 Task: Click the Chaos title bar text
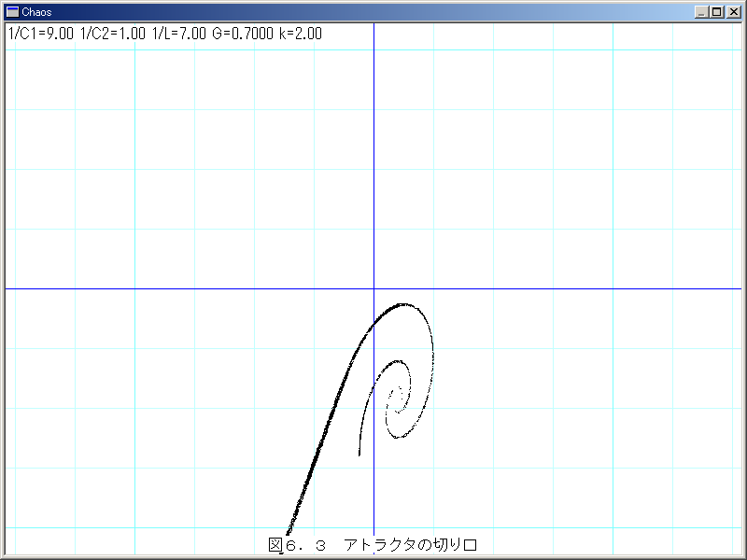(x=36, y=12)
